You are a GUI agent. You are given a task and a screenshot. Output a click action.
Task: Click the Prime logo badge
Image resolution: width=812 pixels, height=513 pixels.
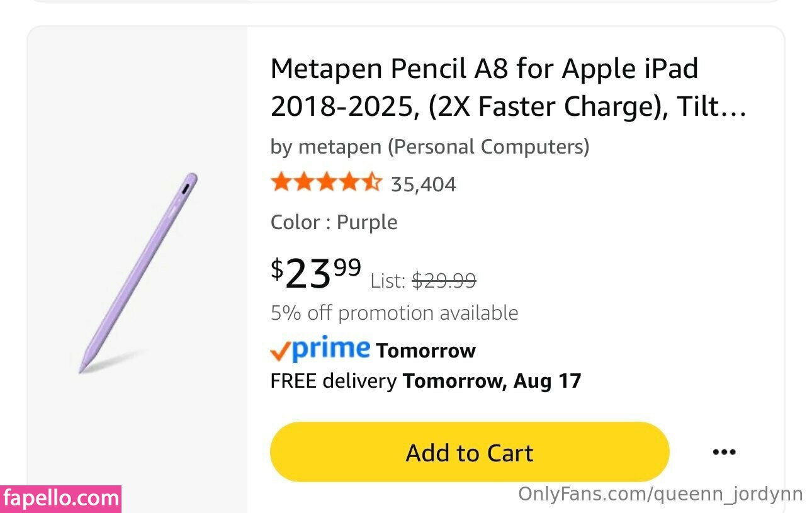tap(321, 349)
